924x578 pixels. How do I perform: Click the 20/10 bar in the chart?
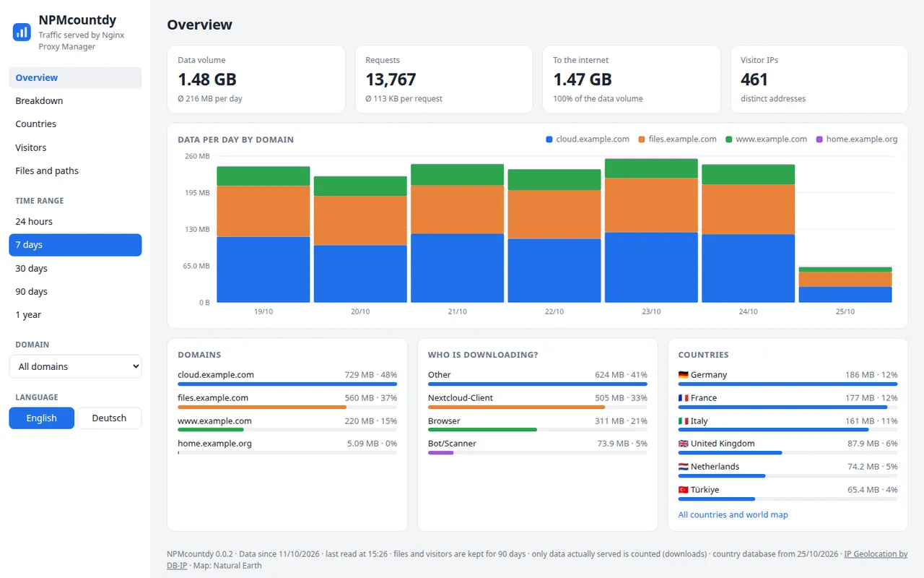pyautogui.click(x=360, y=239)
